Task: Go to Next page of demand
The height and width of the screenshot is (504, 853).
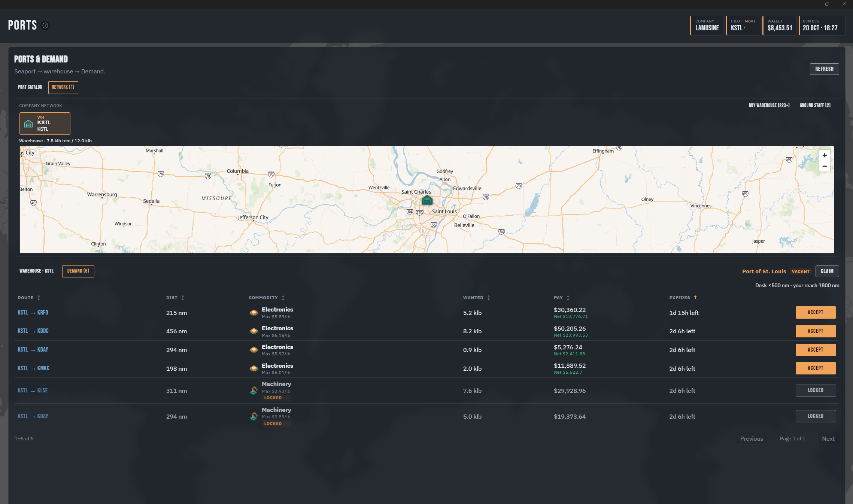Action: (x=828, y=438)
